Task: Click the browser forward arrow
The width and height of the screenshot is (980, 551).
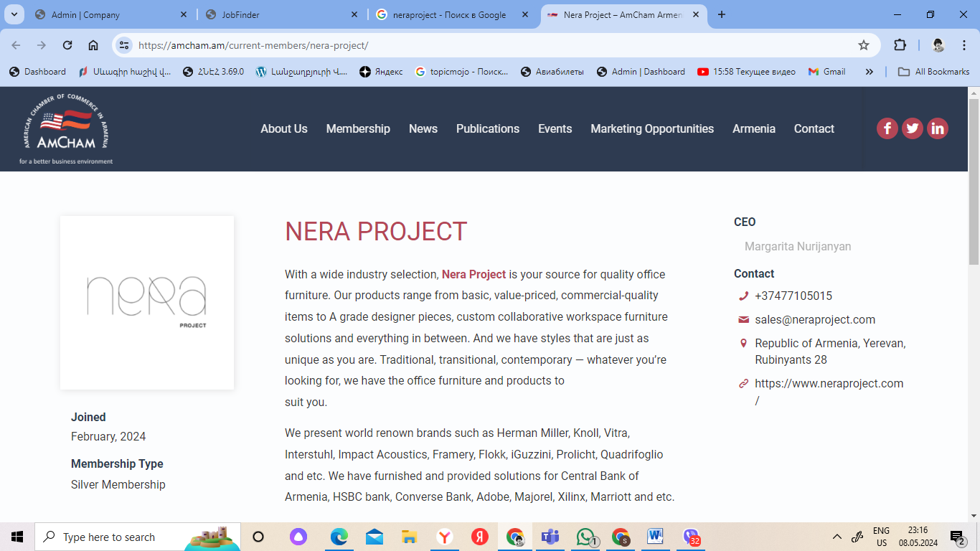Action: pos(42,45)
